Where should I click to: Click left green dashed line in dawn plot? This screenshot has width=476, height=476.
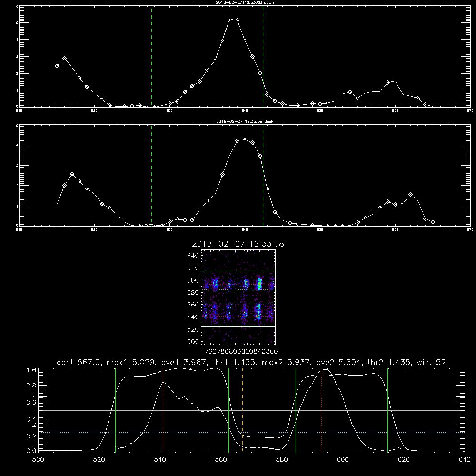[x=151, y=57]
